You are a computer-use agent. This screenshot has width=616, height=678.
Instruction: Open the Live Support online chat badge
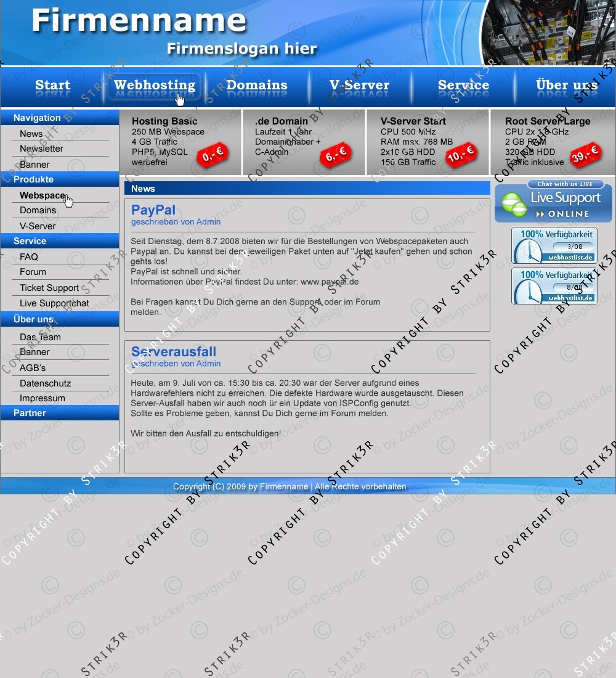click(553, 202)
